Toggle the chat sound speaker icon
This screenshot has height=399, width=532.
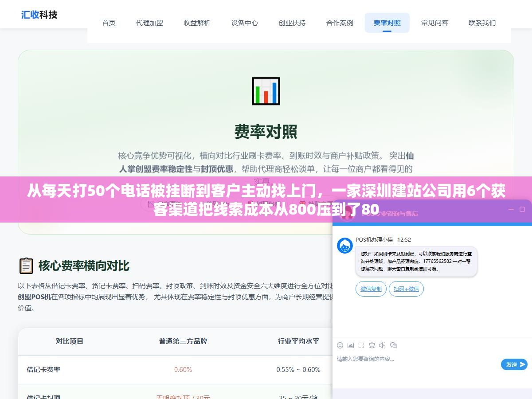pos(382,345)
